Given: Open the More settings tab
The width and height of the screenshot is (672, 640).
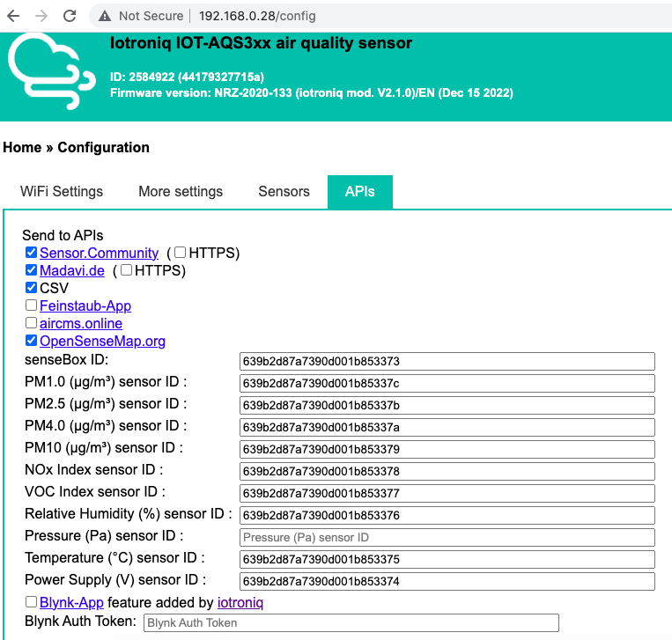Looking at the screenshot, I should pos(181,192).
